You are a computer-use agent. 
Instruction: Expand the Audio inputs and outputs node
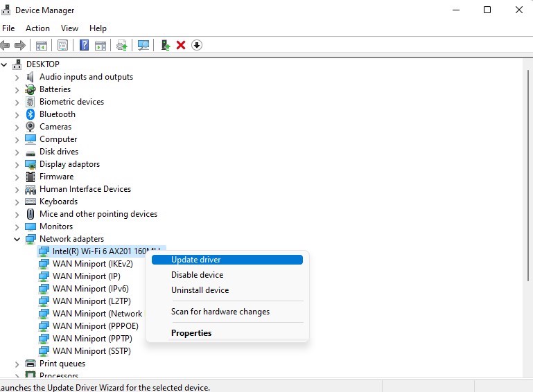point(17,77)
